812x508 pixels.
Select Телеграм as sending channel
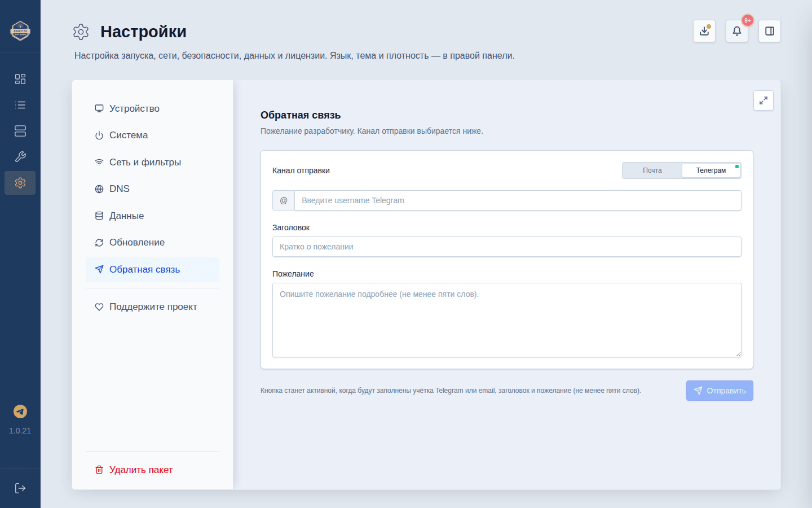pos(711,170)
